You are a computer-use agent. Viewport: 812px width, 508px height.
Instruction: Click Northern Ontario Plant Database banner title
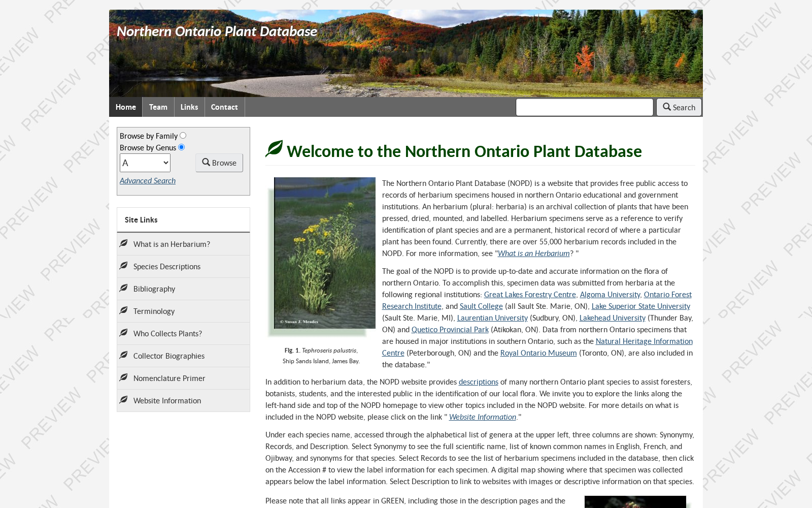click(217, 31)
